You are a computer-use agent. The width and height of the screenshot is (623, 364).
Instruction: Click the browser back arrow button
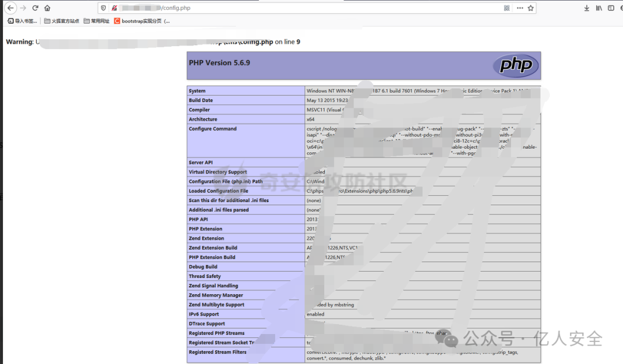pyautogui.click(x=10, y=8)
